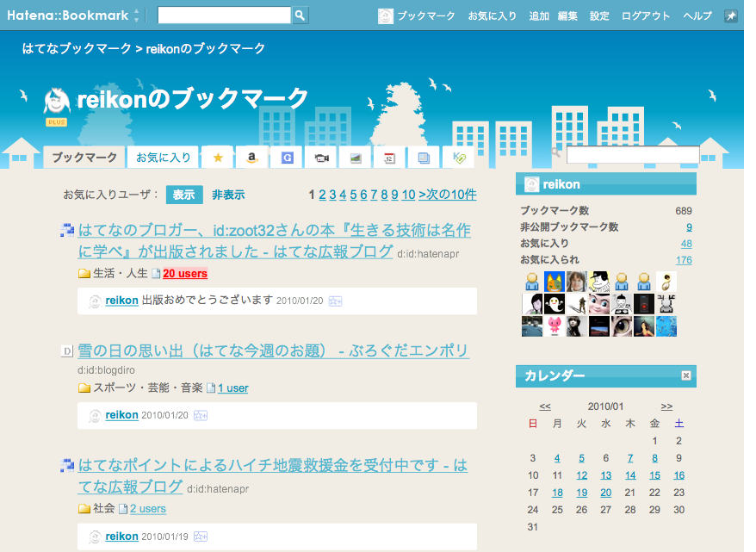Click orange cat avatar in favorites grid
Image resolution: width=756 pixels, height=552 pixels.
[x=554, y=282]
